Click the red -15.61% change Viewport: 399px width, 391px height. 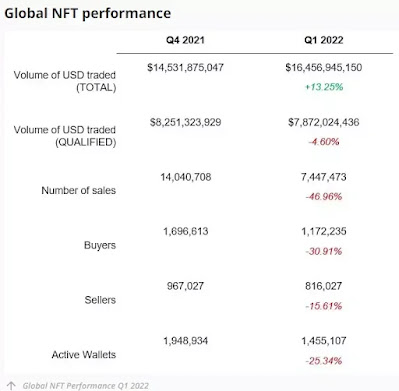point(324,306)
